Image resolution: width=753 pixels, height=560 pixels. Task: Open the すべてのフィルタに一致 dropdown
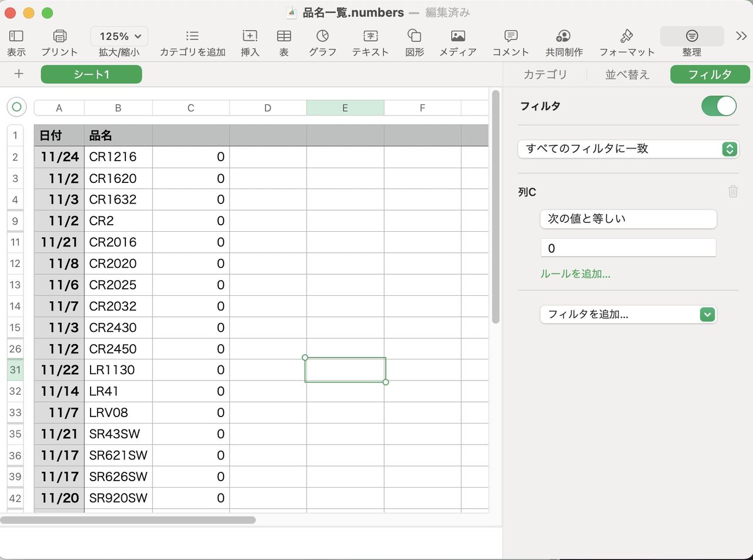628,149
